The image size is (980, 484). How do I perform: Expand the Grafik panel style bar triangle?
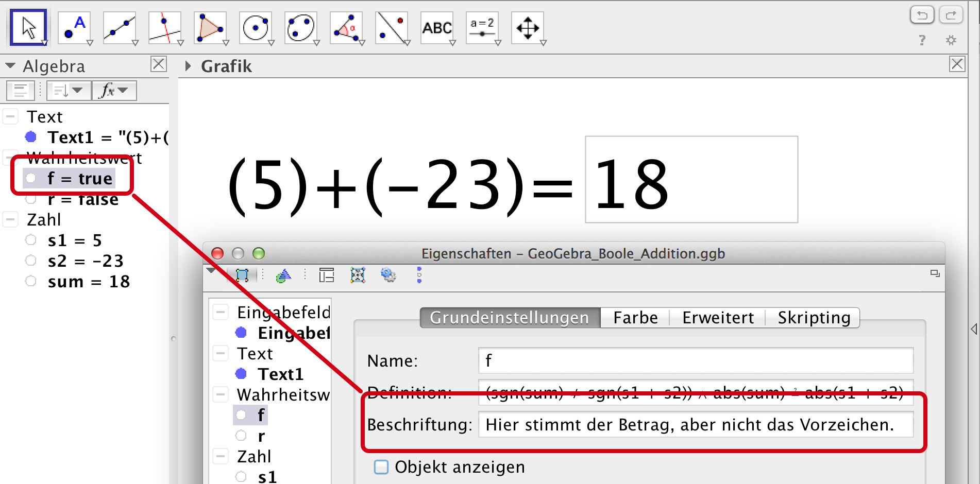188,66
